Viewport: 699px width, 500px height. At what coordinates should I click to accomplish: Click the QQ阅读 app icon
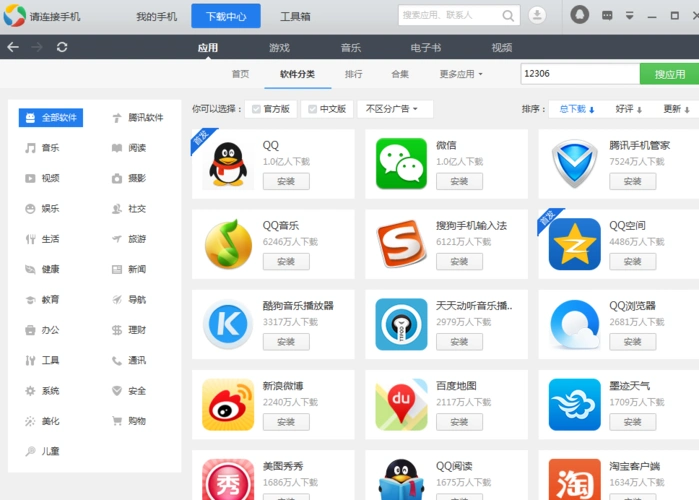[x=401, y=480]
